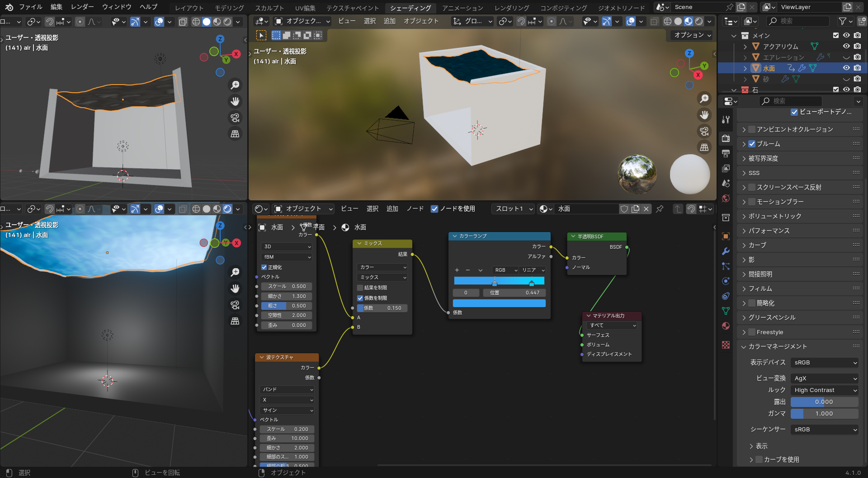The height and width of the screenshot is (478, 868).
Task: Click plus to add color ramp stop
Action: pos(457,270)
